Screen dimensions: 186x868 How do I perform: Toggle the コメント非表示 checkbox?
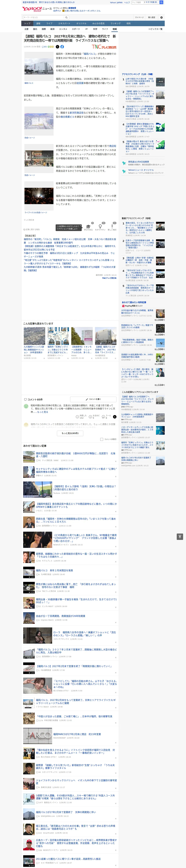[102, 439]
